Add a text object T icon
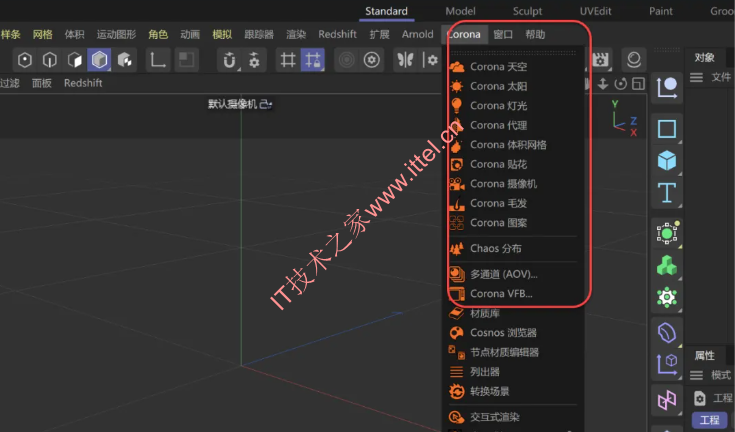This screenshot has height=432, width=735. click(x=667, y=193)
